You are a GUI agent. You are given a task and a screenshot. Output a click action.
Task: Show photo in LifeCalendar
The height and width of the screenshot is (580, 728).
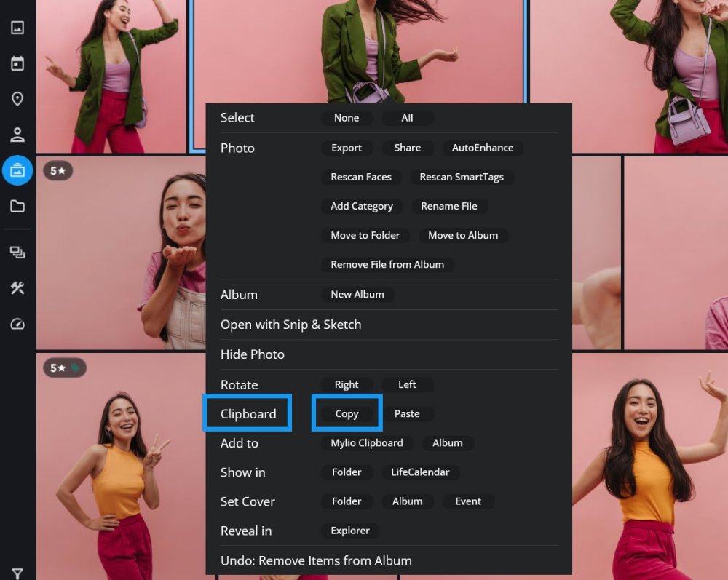coord(420,472)
